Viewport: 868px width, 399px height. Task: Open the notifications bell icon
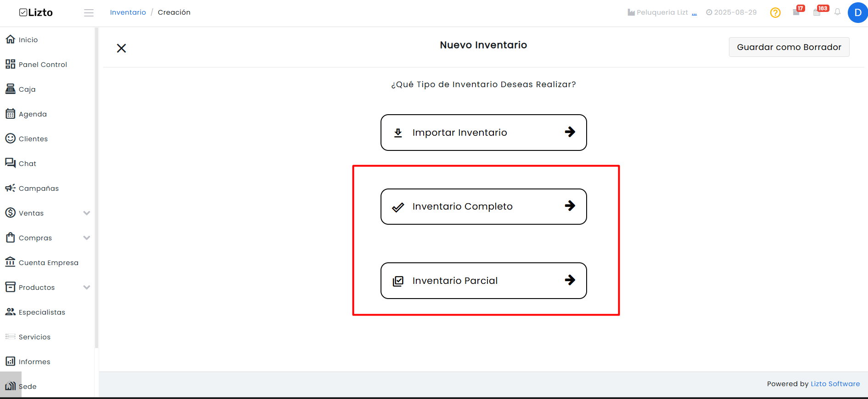[x=837, y=12]
